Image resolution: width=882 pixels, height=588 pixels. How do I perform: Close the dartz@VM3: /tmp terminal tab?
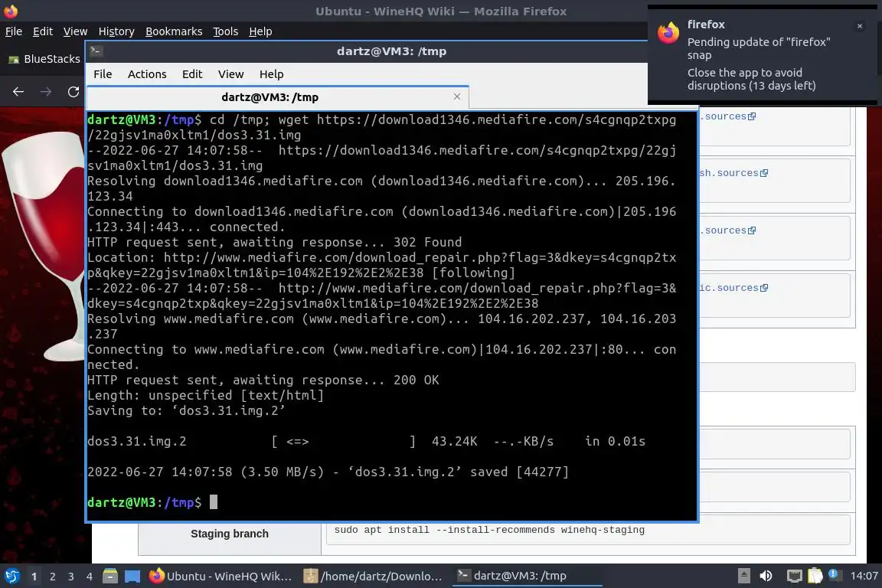(457, 96)
